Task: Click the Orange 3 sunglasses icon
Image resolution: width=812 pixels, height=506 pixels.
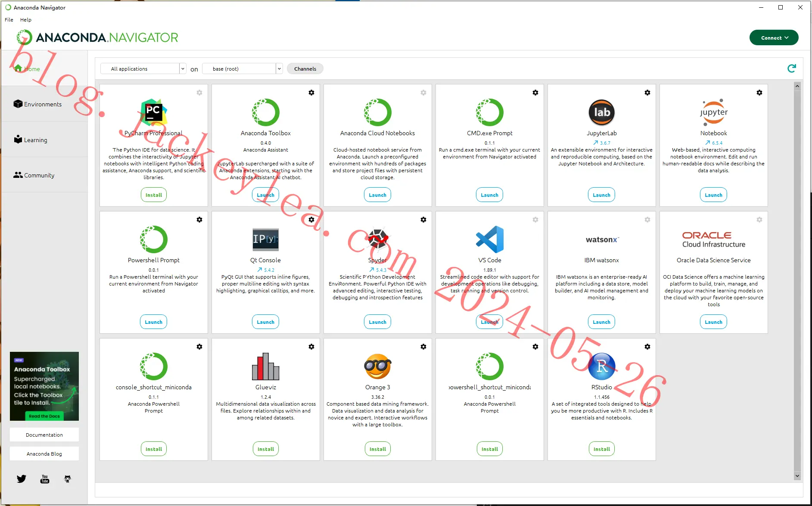Action: pyautogui.click(x=378, y=366)
